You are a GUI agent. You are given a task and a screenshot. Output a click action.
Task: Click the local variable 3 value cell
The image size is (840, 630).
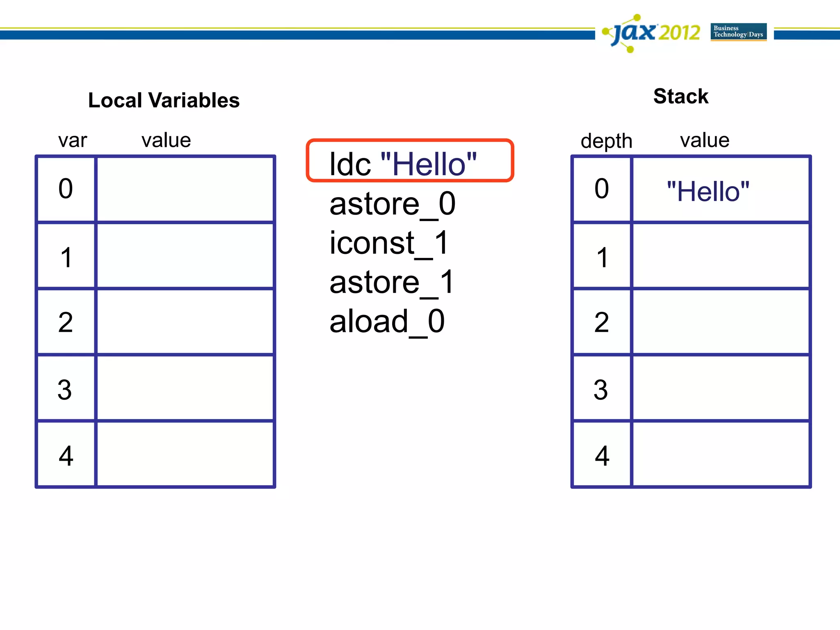coord(185,388)
